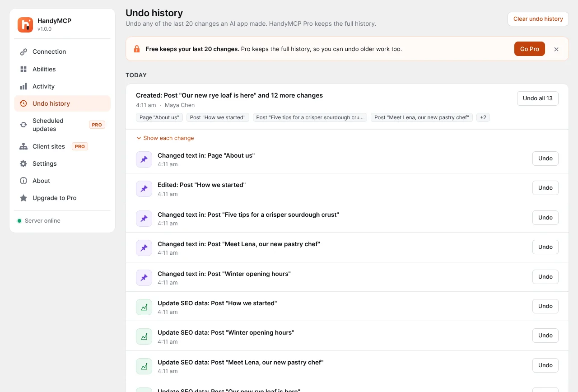Image resolution: width=578 pixels, height=392 pixels.
Task: Click the PRO badge next to Client sites
Action: pyautogui.click(x=80, y=146)
